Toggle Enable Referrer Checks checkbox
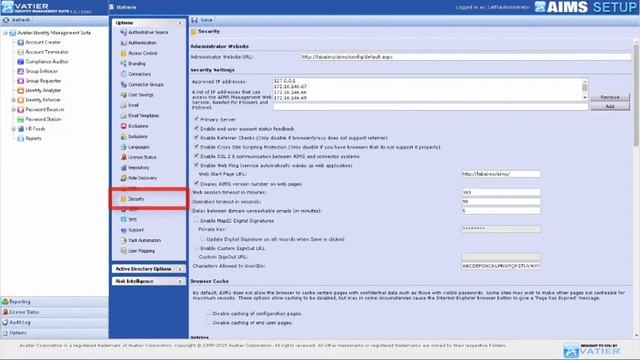The height and width of the screenshot is (360, 640). tap(196, 138)
